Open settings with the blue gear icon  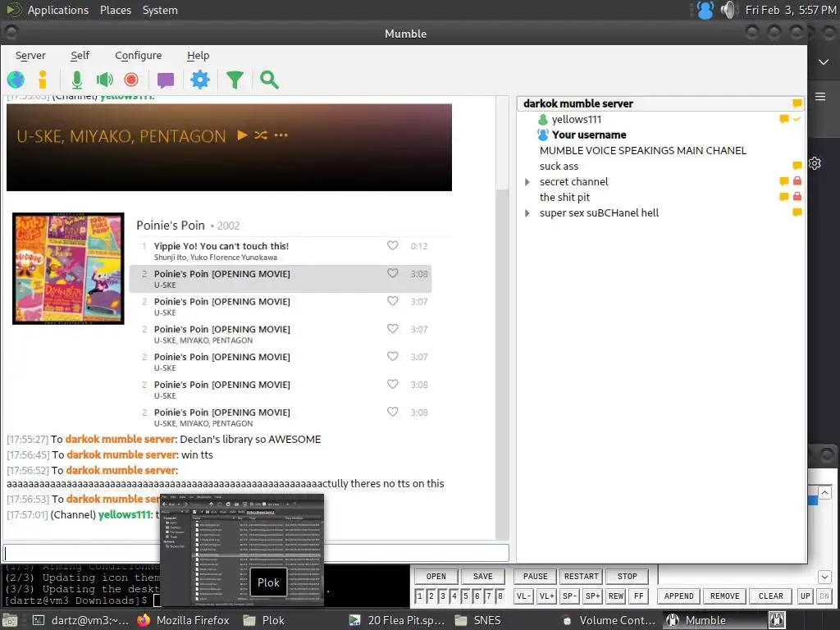point(200,80)
